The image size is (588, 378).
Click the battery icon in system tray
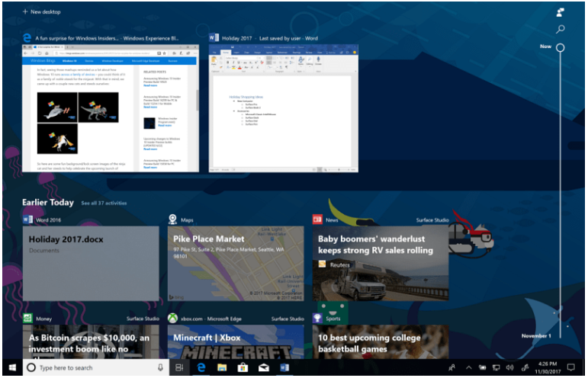coord(482,367)
